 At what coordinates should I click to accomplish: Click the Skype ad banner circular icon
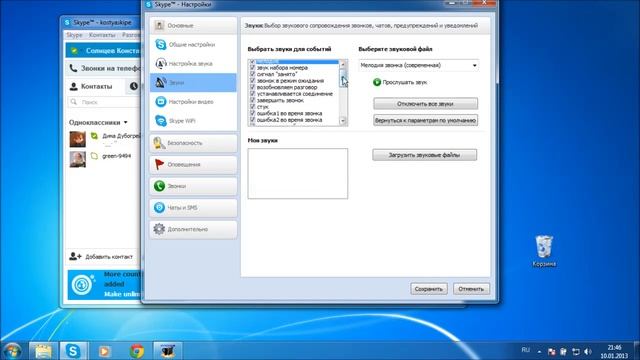click(82, 284)
